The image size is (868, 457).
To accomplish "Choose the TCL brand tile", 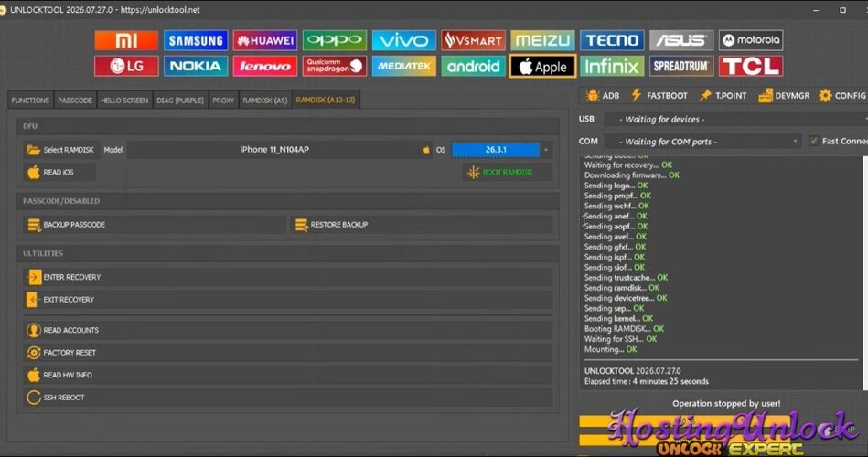I will pyautogui.click(x=751, y=67).
